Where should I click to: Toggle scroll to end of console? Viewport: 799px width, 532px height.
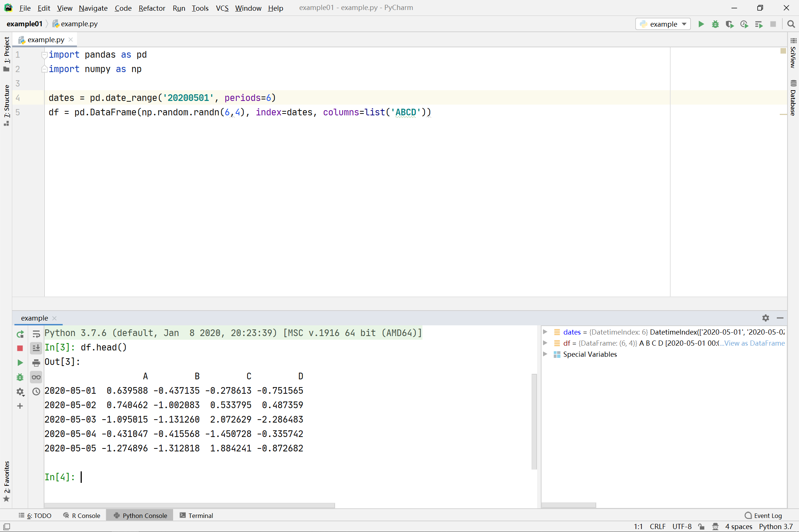(36, 348)
